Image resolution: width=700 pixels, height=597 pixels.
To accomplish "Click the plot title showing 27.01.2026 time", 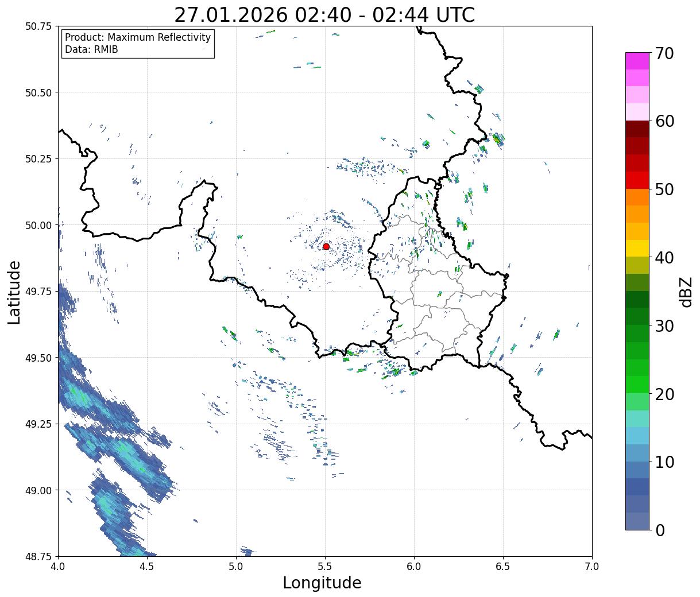I will pos(324,15).
